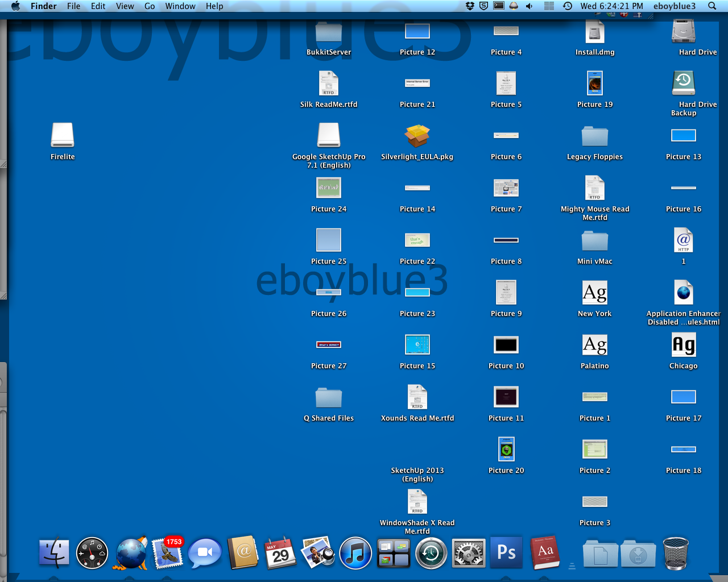This screenshot has width=728, height=582.
Task: Select the Firelite drive on desktop
Action: (x=63, y=136)
